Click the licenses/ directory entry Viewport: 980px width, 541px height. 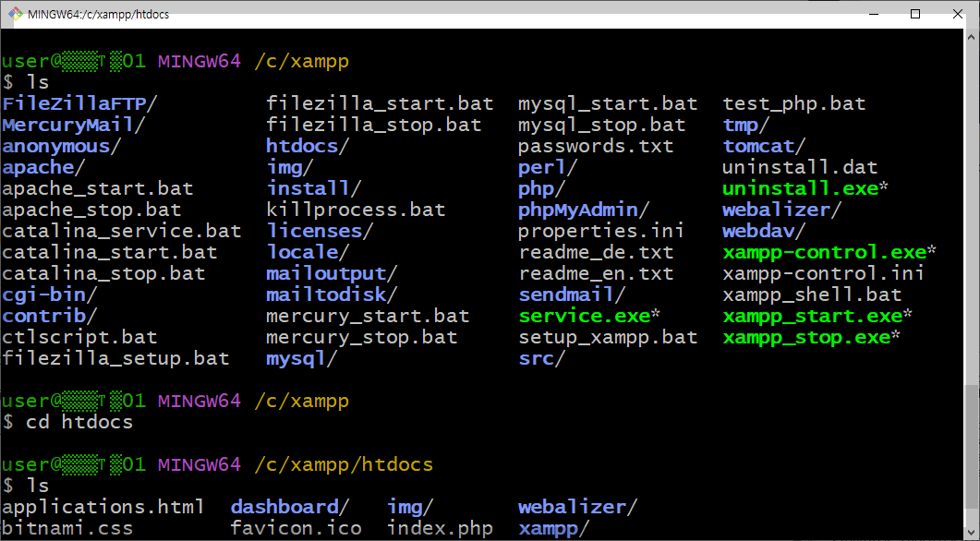tap(320, 231)
